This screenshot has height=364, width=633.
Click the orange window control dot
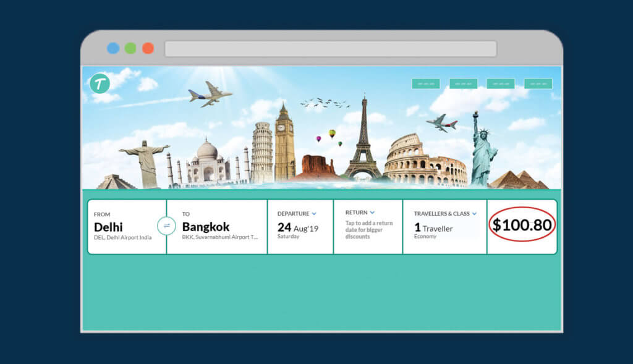point(148,48)
